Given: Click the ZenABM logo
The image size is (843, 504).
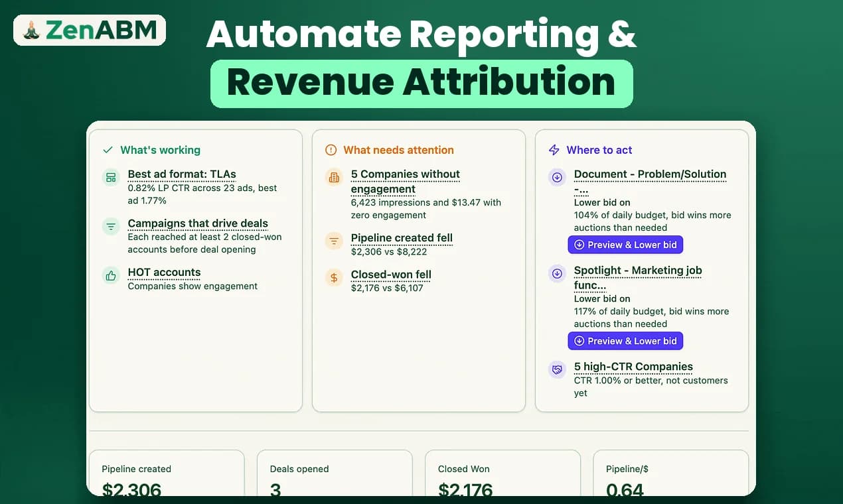Looking at the screenshot, I should pyautogui.click(x=89, y=30).
